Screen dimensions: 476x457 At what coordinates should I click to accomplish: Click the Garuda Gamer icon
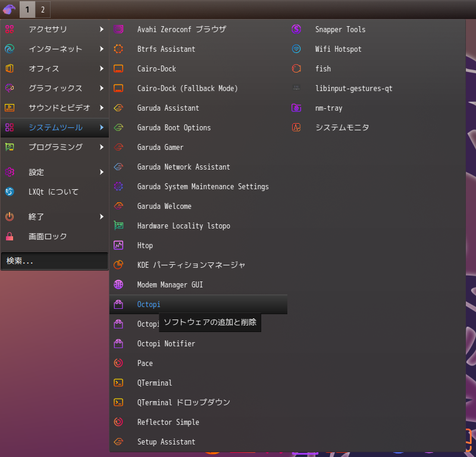pos(118,147)
